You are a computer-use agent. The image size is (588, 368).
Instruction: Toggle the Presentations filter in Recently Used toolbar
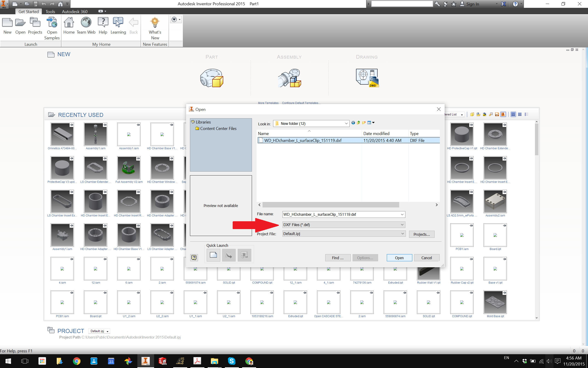coord(491,114)
